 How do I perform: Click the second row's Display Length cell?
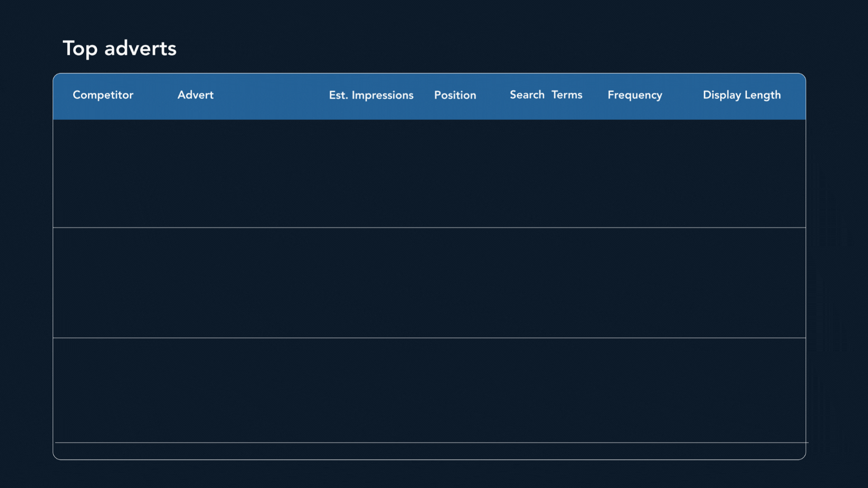(741, 283)
